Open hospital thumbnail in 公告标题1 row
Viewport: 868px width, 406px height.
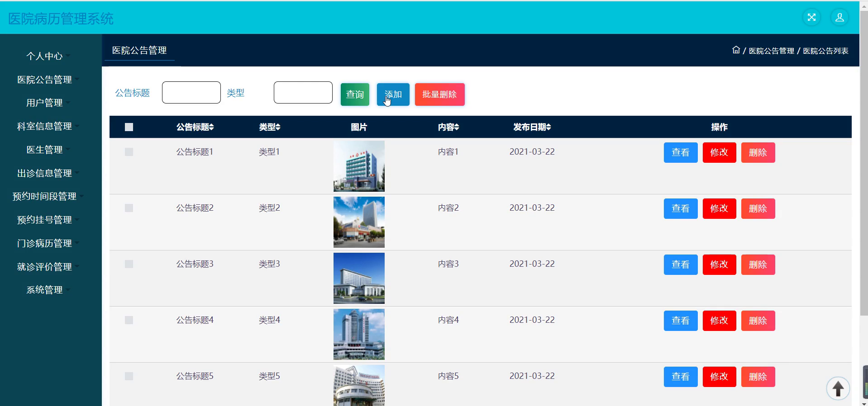click(359, 166)
